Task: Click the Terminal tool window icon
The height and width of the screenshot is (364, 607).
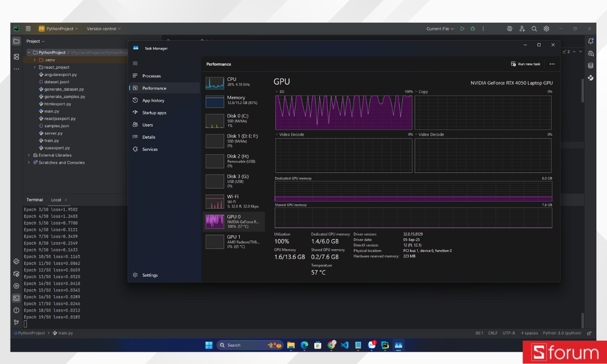Action: pos(16,298)
